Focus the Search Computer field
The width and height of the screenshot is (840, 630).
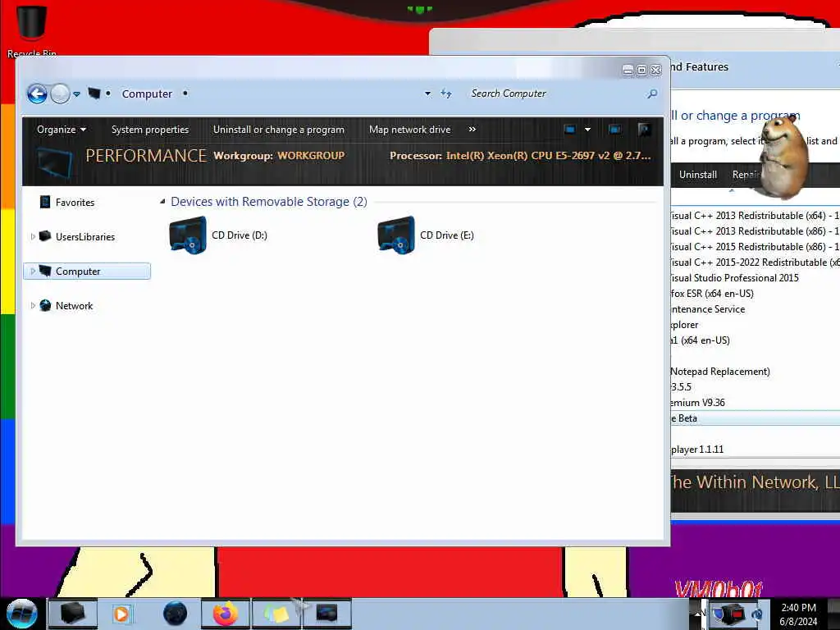tap(555, 94)
